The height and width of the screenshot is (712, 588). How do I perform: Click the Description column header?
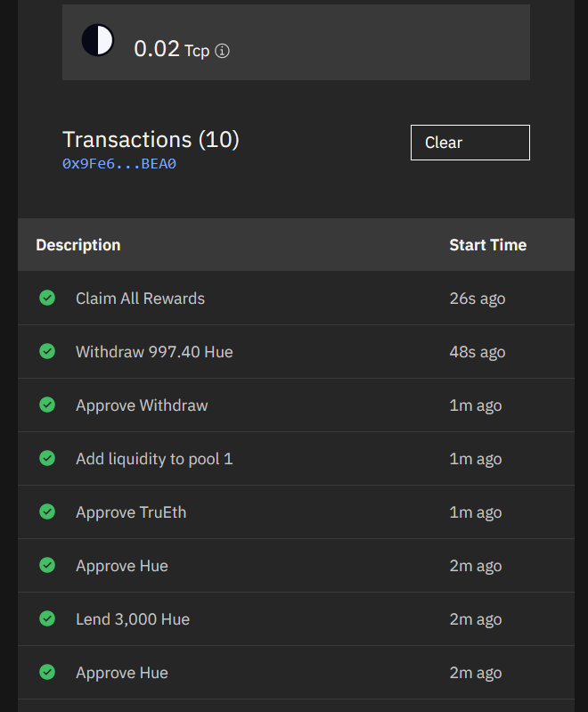pos(78,245)
